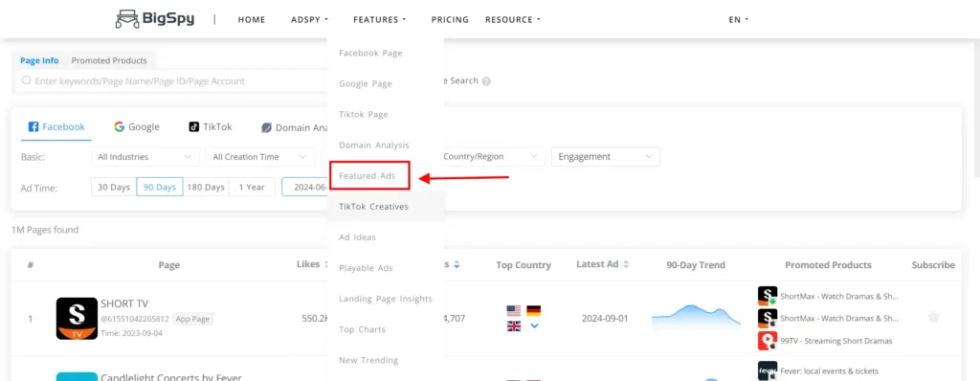
Task: Expand the ADSPY menu
Action: pyautogui.click(x=309, y=19)
